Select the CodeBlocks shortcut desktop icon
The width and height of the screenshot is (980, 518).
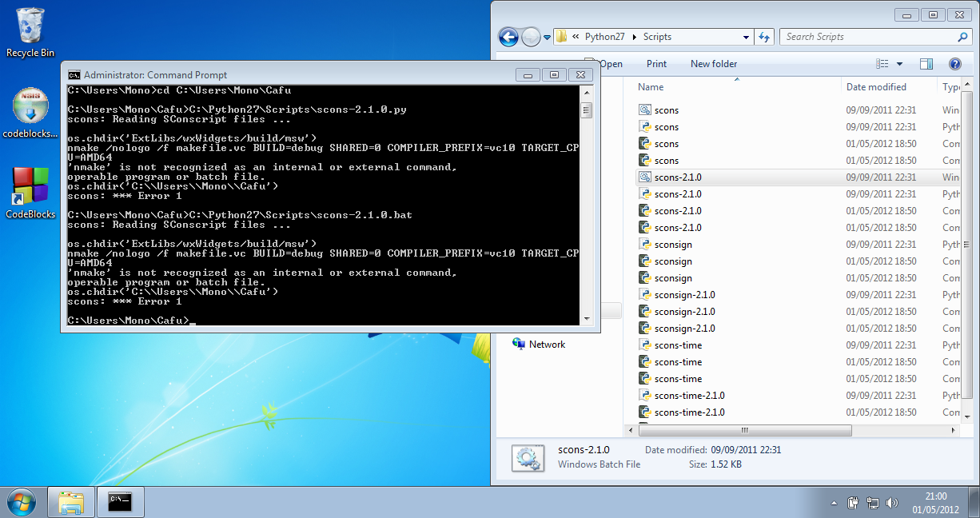30,193
